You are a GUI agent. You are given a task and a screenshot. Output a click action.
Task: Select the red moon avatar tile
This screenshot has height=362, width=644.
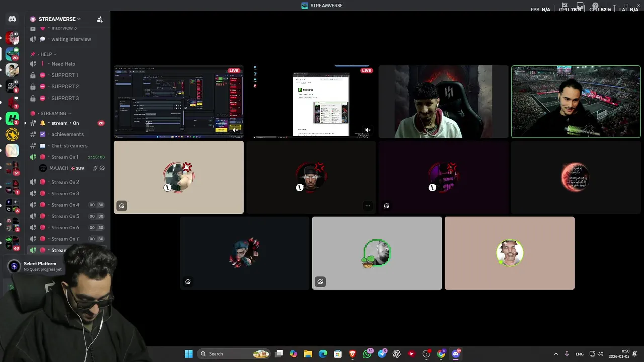point(576,177)
